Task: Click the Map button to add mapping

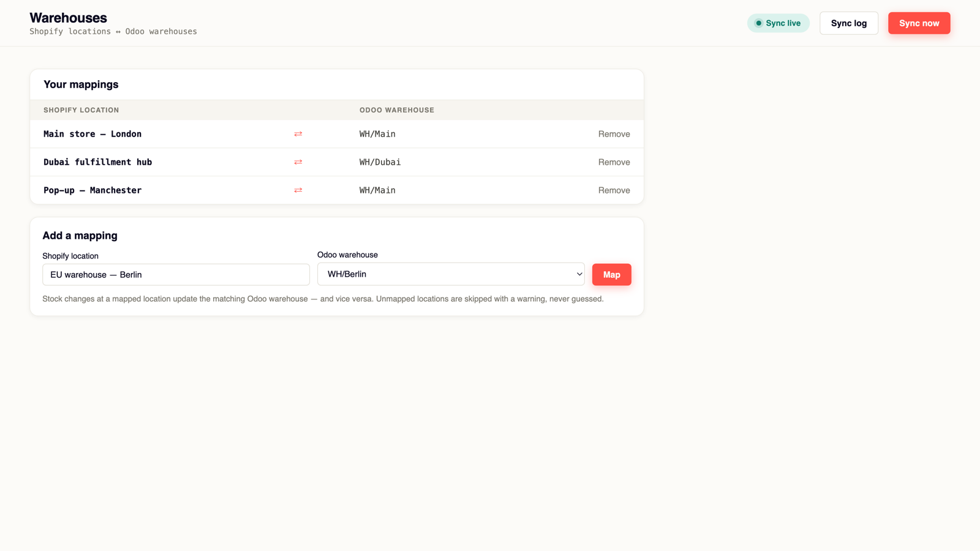Action: (611, 275)
